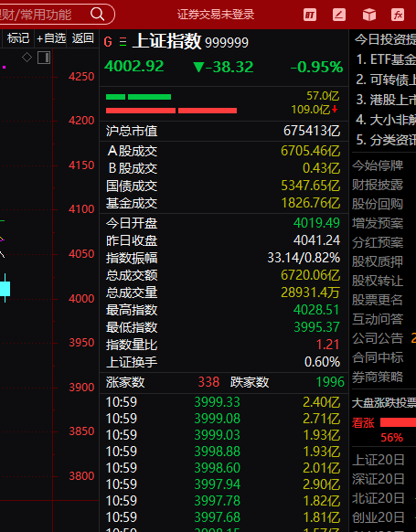Click the 上证换手 0.60% row

click(223, 362)
